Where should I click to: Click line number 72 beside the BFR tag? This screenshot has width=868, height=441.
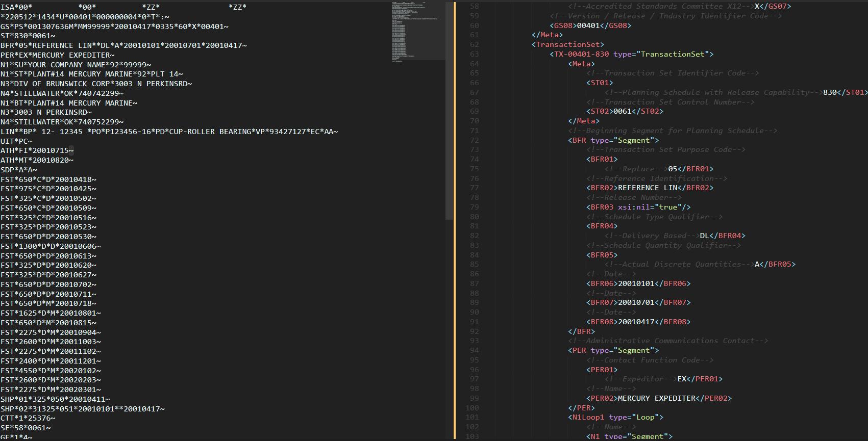(x=474, y=140)
